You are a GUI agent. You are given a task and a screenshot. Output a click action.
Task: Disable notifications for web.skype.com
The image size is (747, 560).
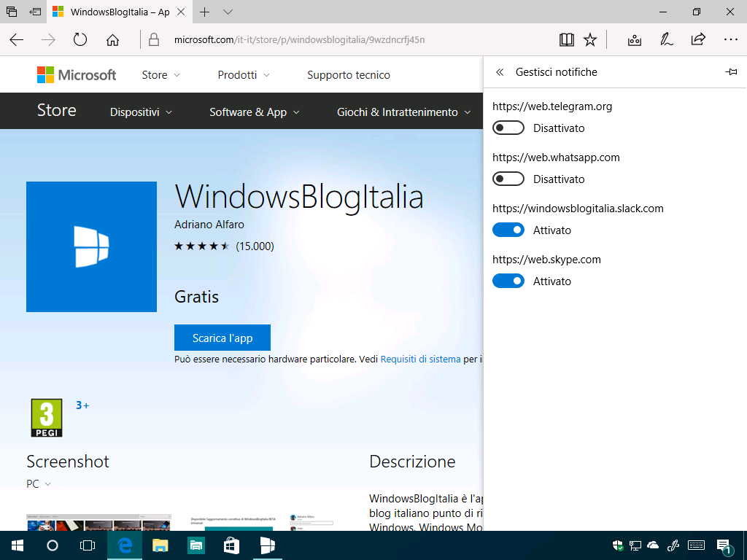(508, 281)
